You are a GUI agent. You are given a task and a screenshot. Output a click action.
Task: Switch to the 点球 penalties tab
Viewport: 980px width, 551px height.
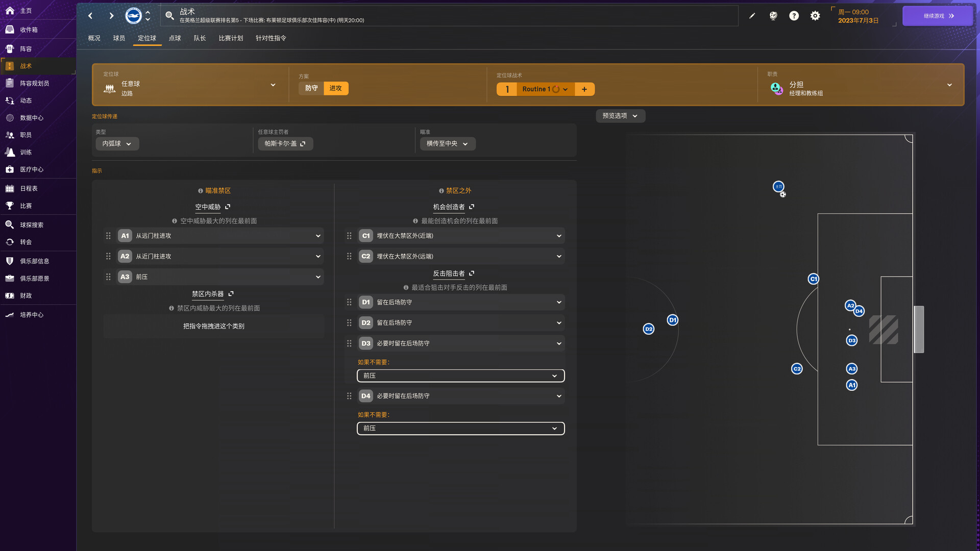coord(175,38)
